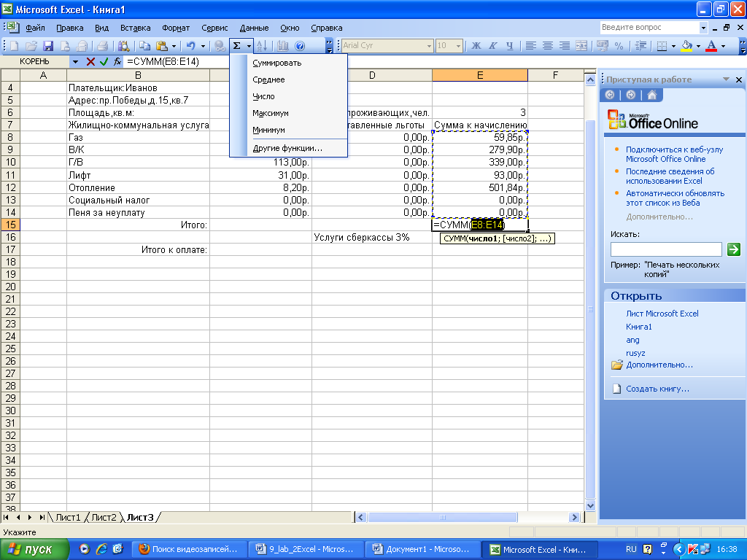Click the Insert Function fx icon
Viewport: 747px width, 560px height.
point(117,61)
